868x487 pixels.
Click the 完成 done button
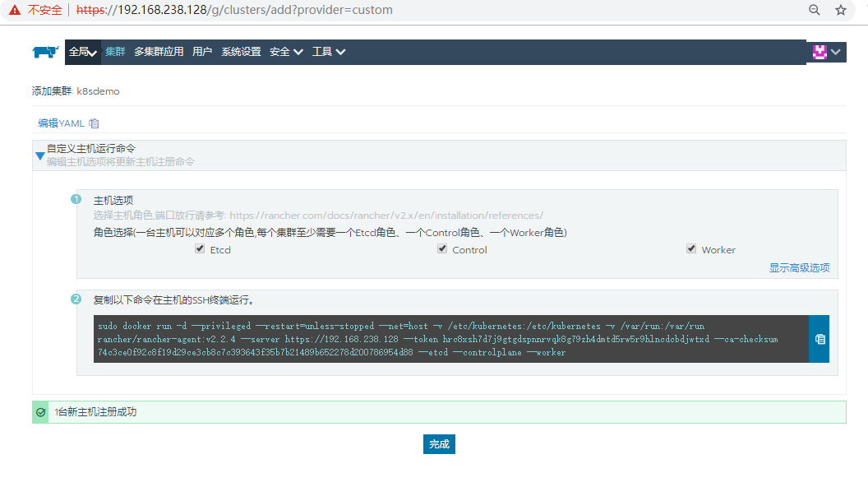point(439,443)
